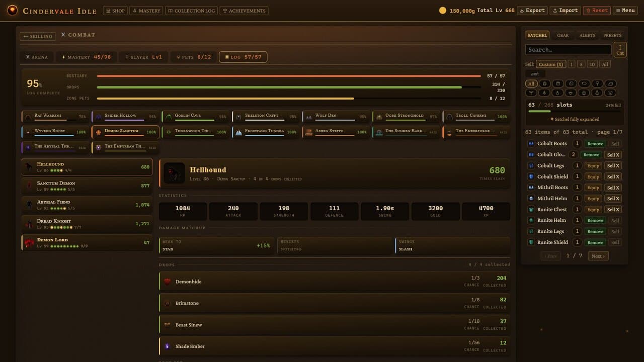Viewport: 644px width, 362px height.
Task: Open the Collection Log page
Action: click(x=191, y=11)
